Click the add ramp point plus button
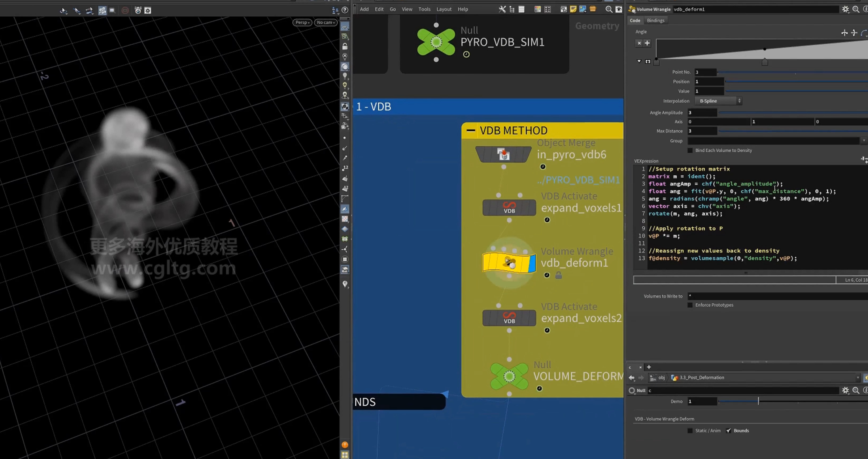The width and height of the screenshot is (868, 459). (647, 43)
